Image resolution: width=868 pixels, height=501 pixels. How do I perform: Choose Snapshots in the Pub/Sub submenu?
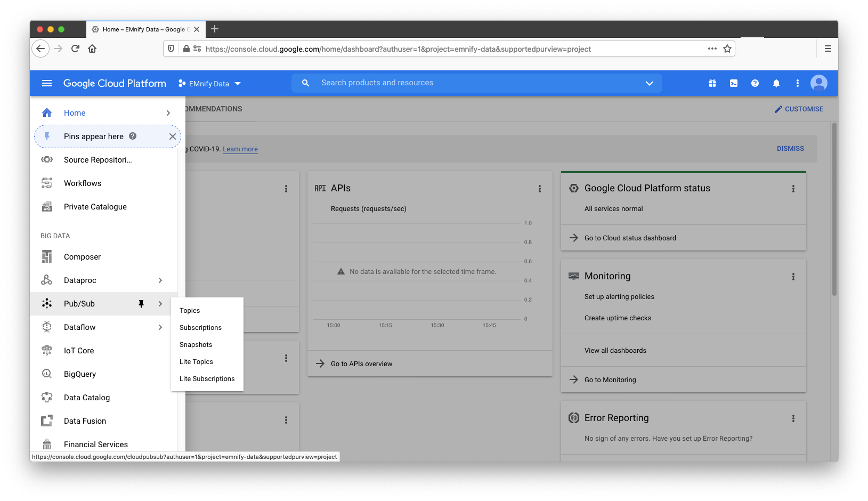(196, 344)
